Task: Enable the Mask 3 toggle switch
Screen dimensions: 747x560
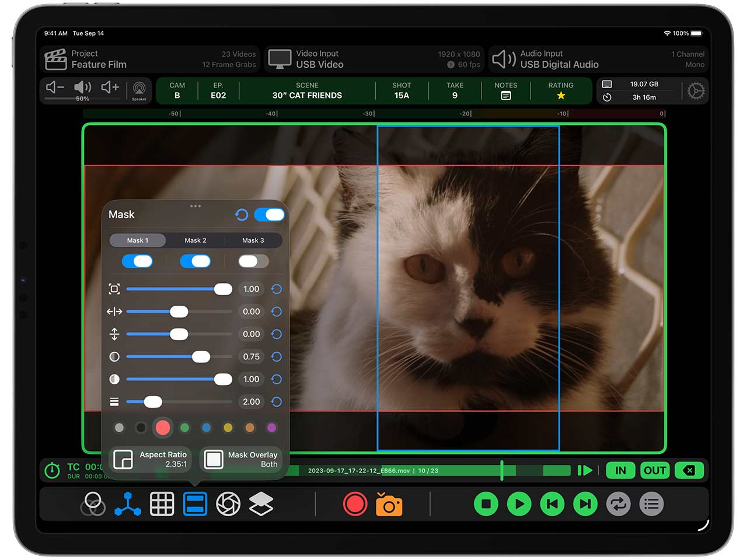Action: 253,261
